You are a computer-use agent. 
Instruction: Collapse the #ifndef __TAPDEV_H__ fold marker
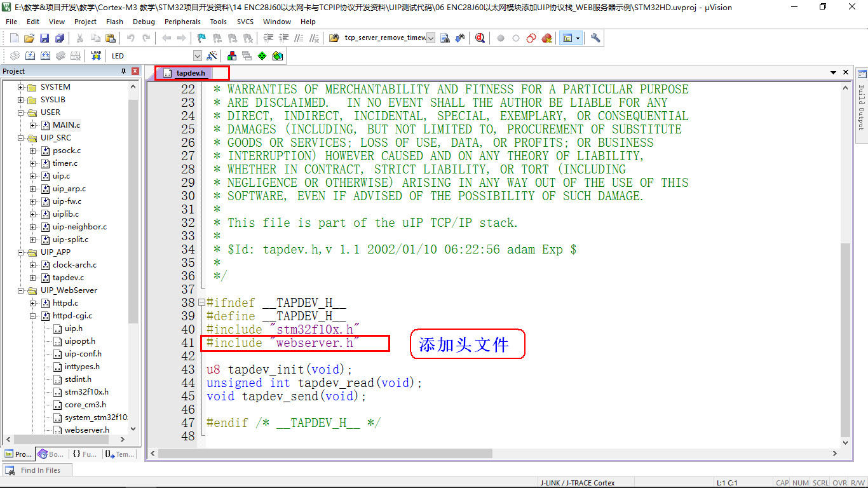tap(201, 303)
